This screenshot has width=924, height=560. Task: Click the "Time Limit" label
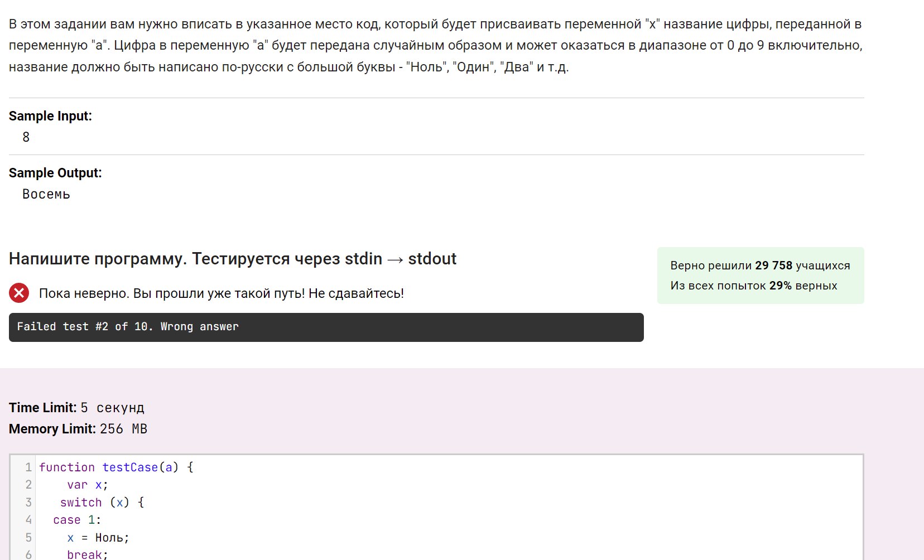click(42, 408)
